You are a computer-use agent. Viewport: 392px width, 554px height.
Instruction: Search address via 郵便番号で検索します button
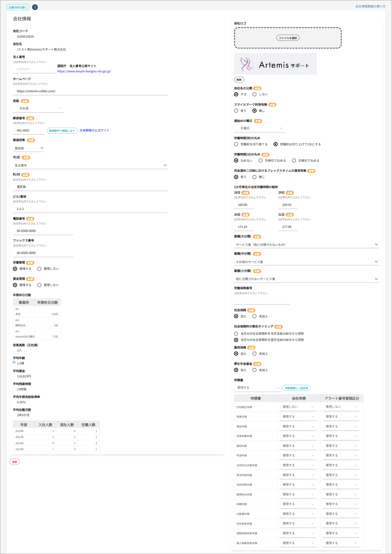pos(62,131)
